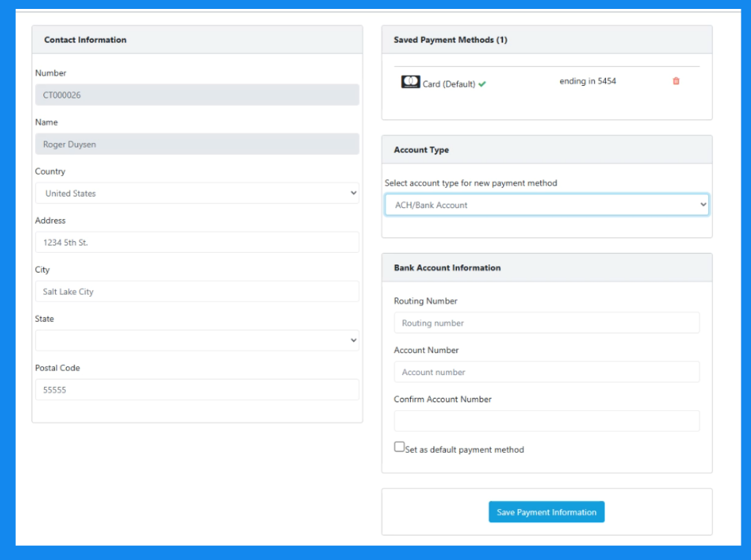The image size is (751, 560).
Task: Expand the empty State dropdown
Action: (197, 340)
